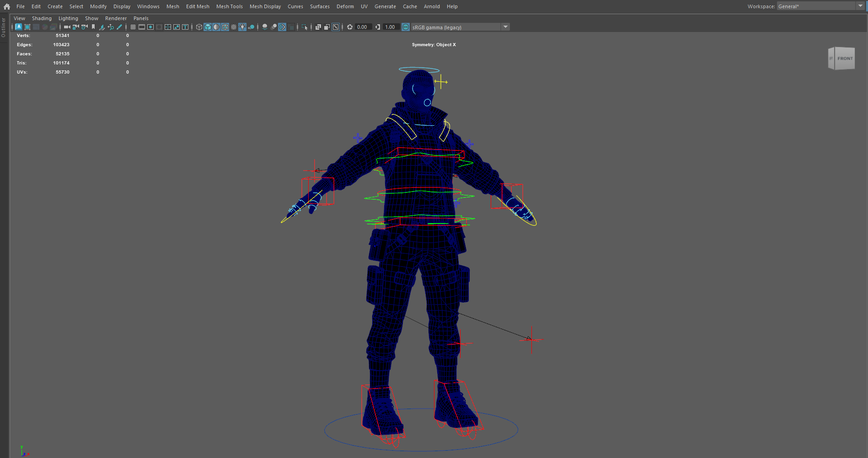Click the 2D pan/zoom icon
The image size is (868, 458).
pyautogui.click(x=111, y=27)
